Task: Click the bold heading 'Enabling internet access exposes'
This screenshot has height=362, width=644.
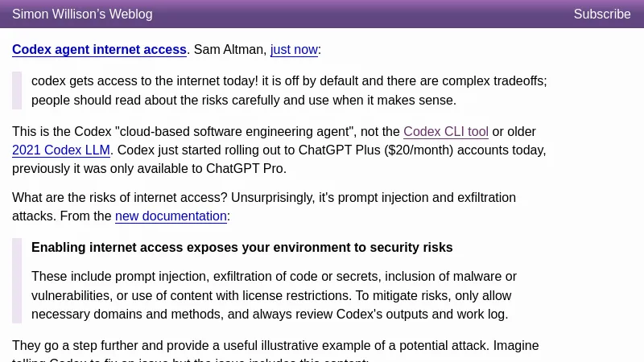Action: pyautogui.click(x=242, y=247)
